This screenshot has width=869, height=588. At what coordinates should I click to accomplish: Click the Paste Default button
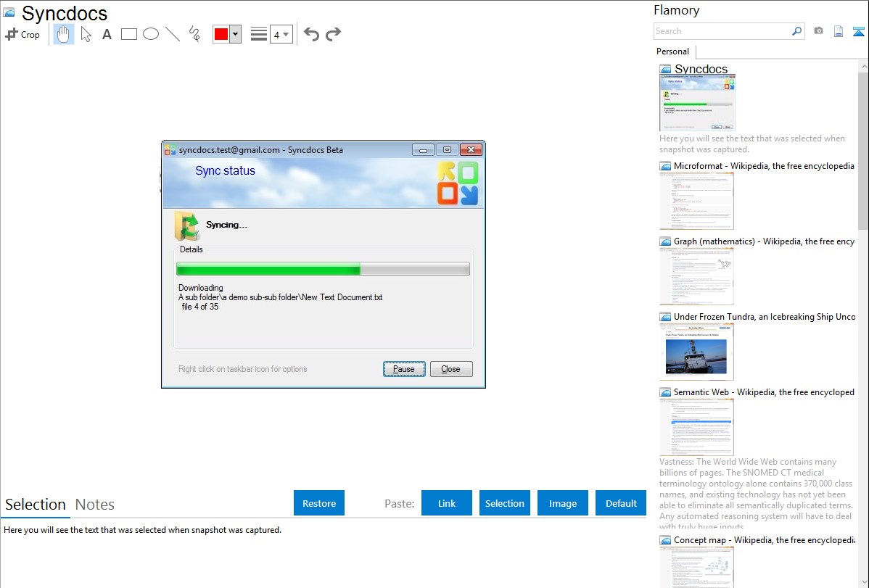tap(621, 503)
